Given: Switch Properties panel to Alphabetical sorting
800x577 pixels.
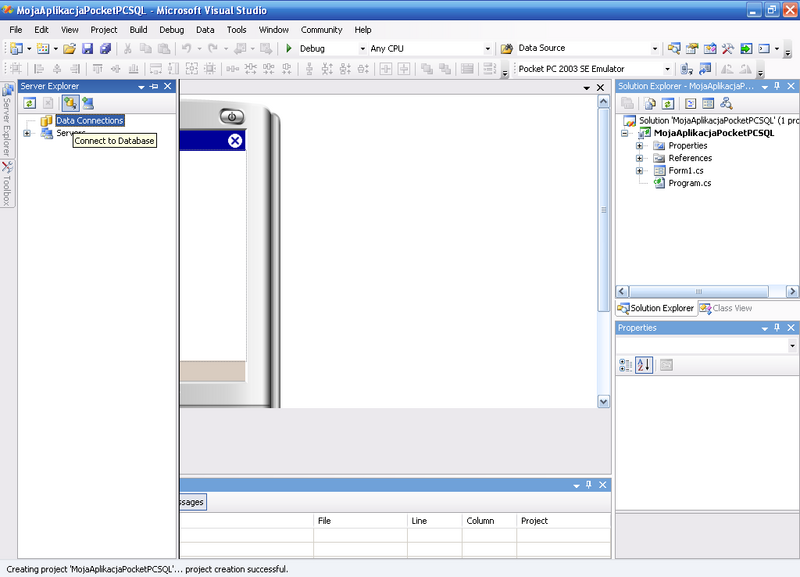Looking at the screenshot, I should click(x=644, y=365).
